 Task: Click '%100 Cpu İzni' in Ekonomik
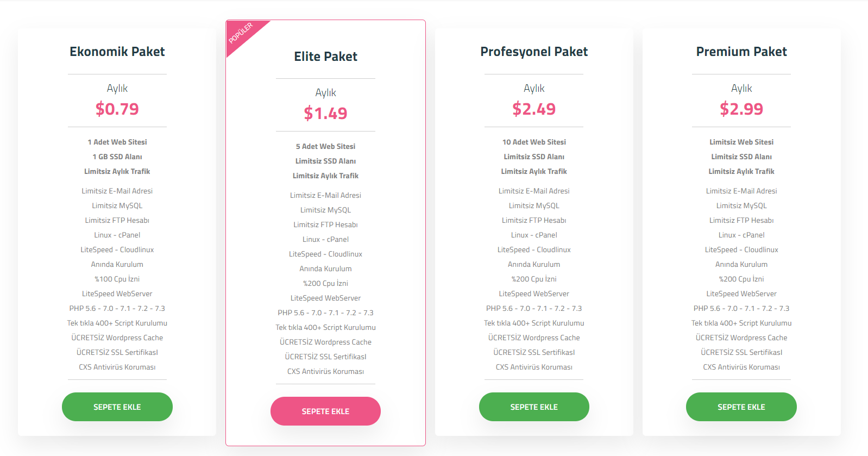click(x=117, y=279)
